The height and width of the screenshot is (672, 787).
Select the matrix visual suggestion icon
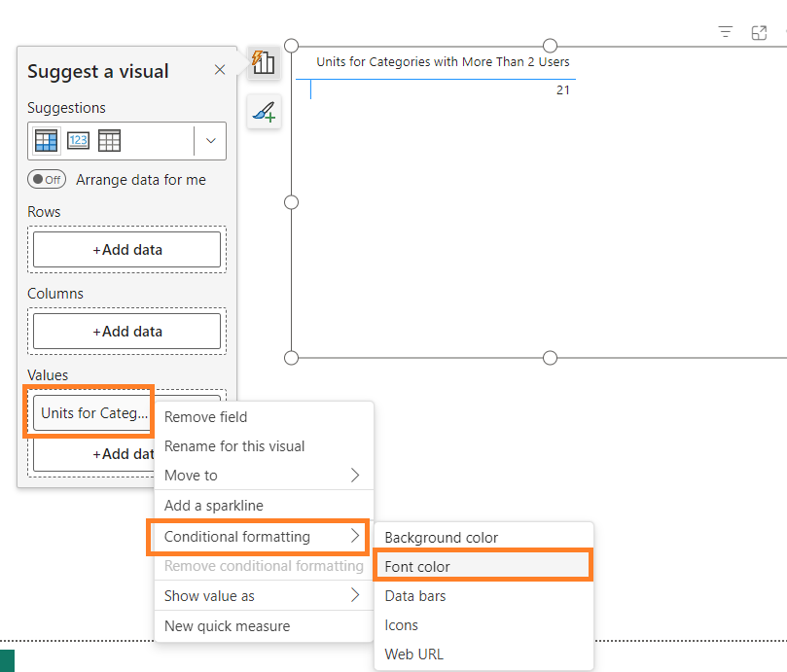(x=46, y=140)
